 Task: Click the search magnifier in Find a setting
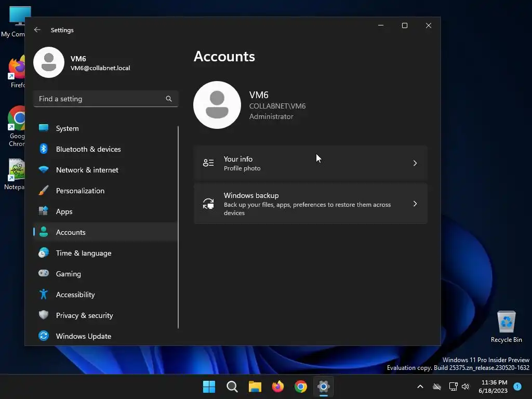[x=169, y=99]
